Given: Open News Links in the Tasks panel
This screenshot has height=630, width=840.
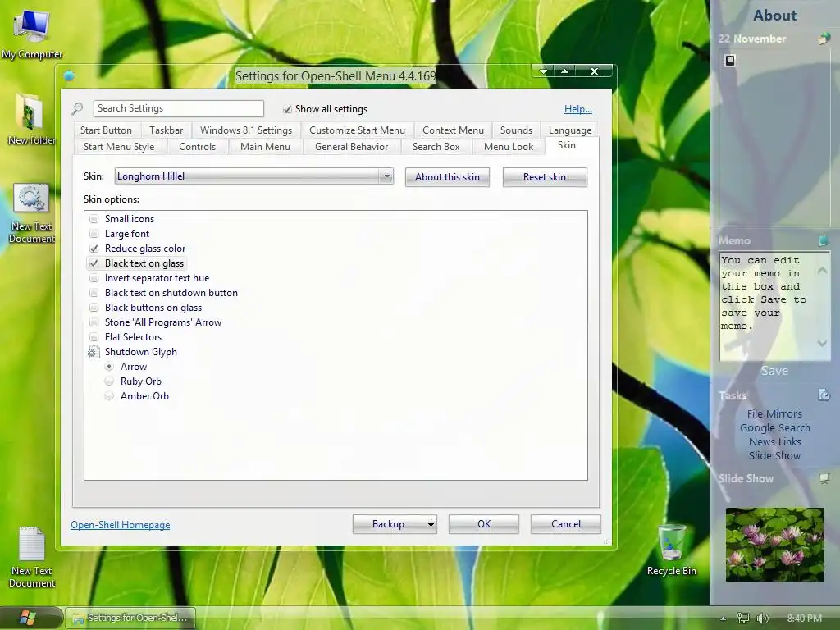Looking at the screenshot, I should pos(774,441).
